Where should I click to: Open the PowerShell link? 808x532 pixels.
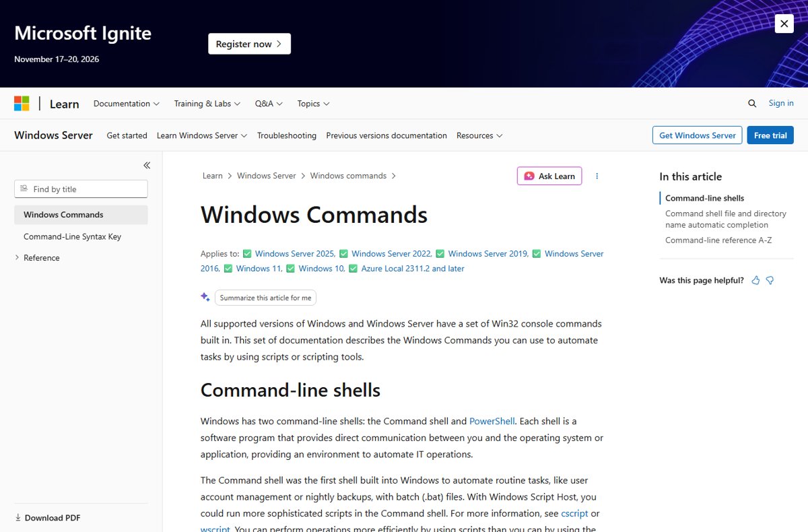[x=492, y=421]
